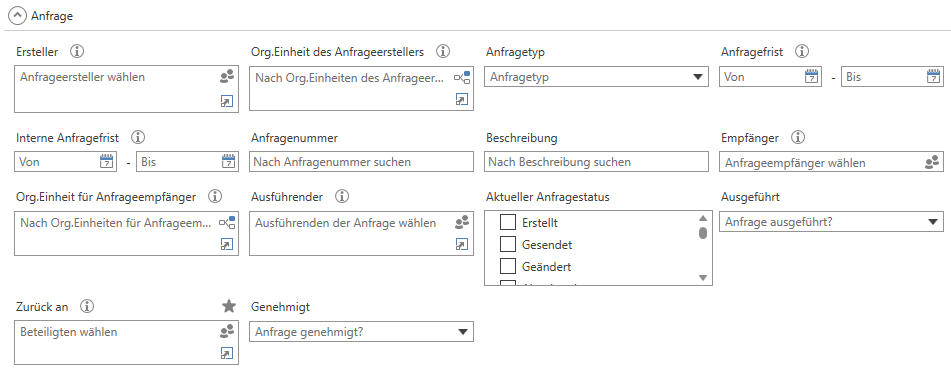The image size is (951, 390).
Task: Open calendar for Anfragefrist Bis date
Action: 934,76
